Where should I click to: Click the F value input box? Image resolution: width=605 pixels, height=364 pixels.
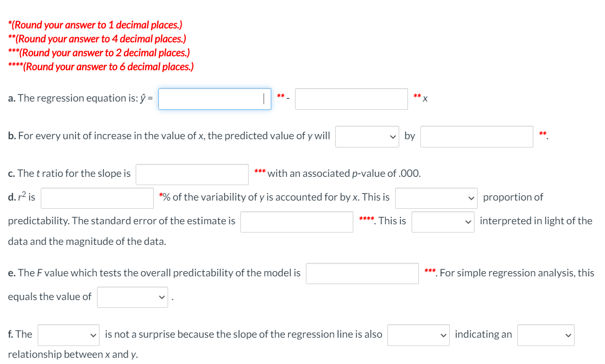click(x=362, y=273)
